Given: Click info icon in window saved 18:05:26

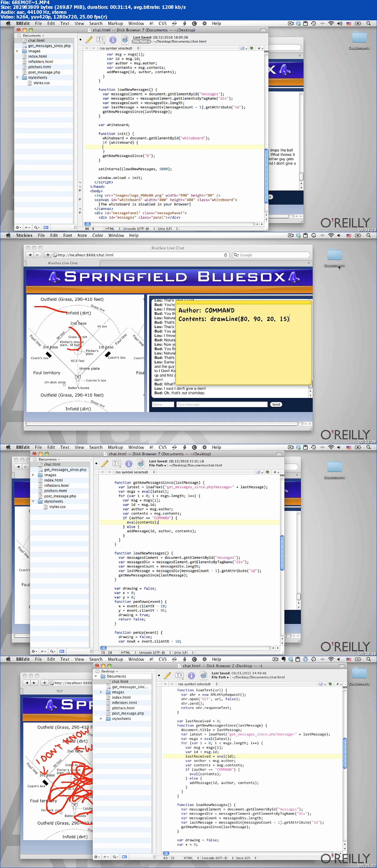Looking at the screenshot, I should pyautogui.click(x=113, y=40).
